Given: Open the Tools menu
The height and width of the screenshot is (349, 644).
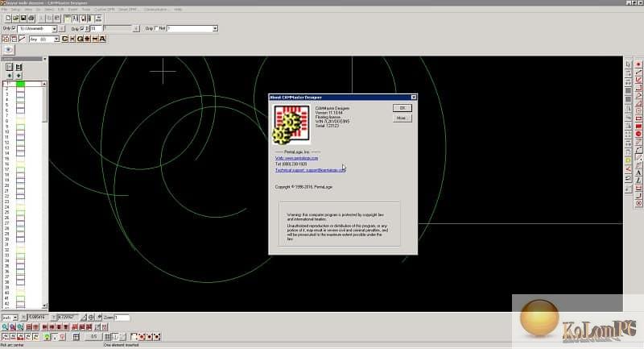Looking at the screenshot, I should 86,9.
